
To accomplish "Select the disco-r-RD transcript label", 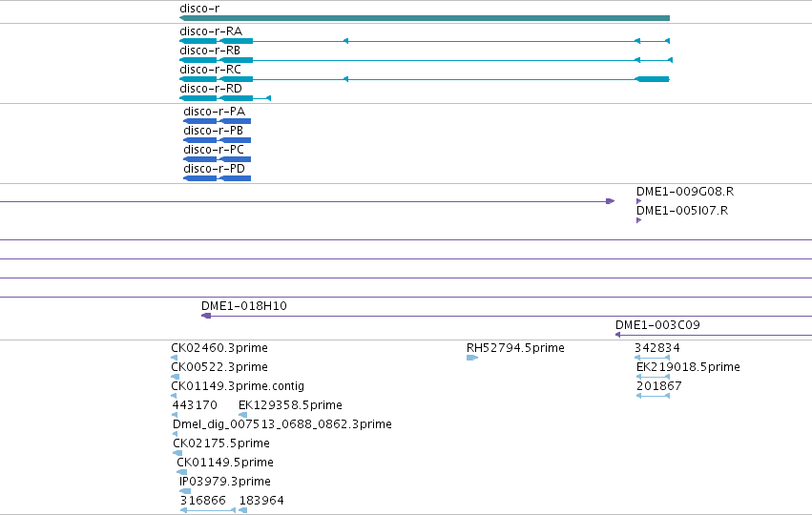I will point(211,89).
